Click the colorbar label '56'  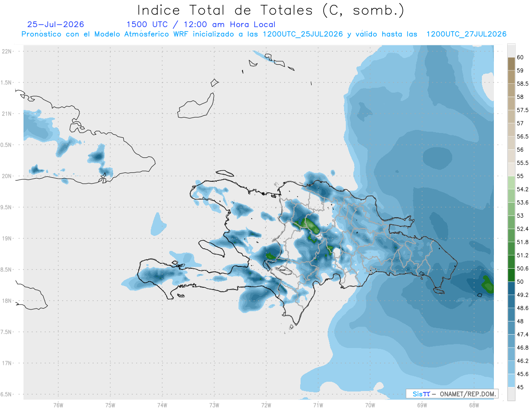coord(520,150)
